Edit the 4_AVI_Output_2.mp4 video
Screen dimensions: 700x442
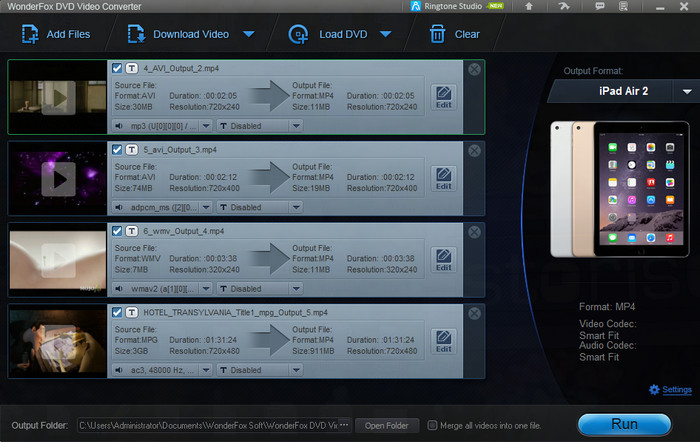point(443,97)
